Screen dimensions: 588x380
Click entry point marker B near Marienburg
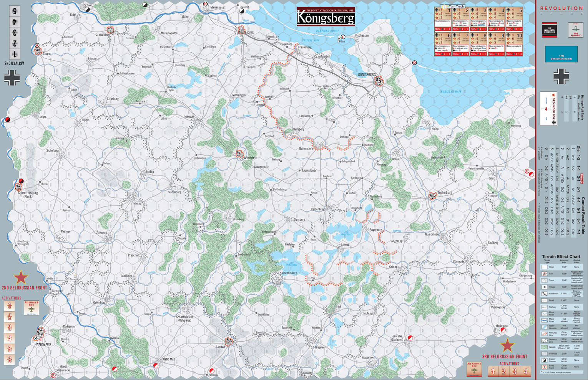tap(205, 4)
